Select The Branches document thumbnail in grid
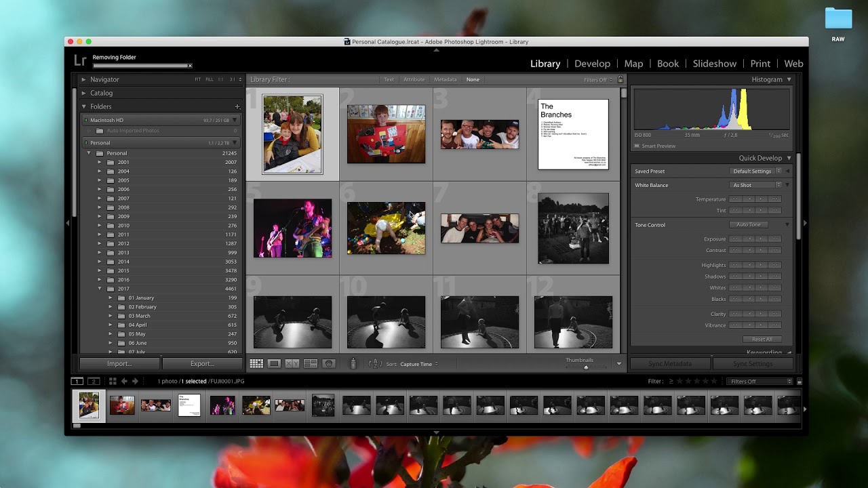The height and width of the screenshot is (488, 868). 573,134
